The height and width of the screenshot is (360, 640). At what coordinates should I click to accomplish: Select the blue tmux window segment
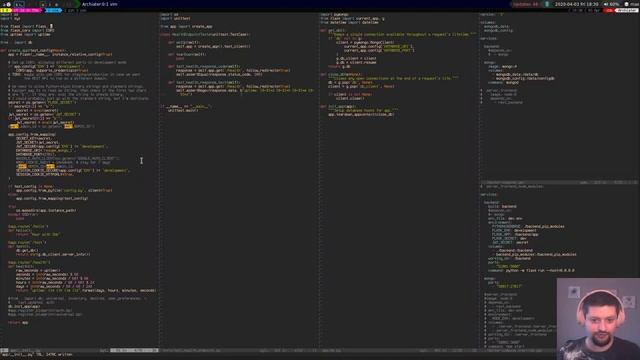(53, 10)
